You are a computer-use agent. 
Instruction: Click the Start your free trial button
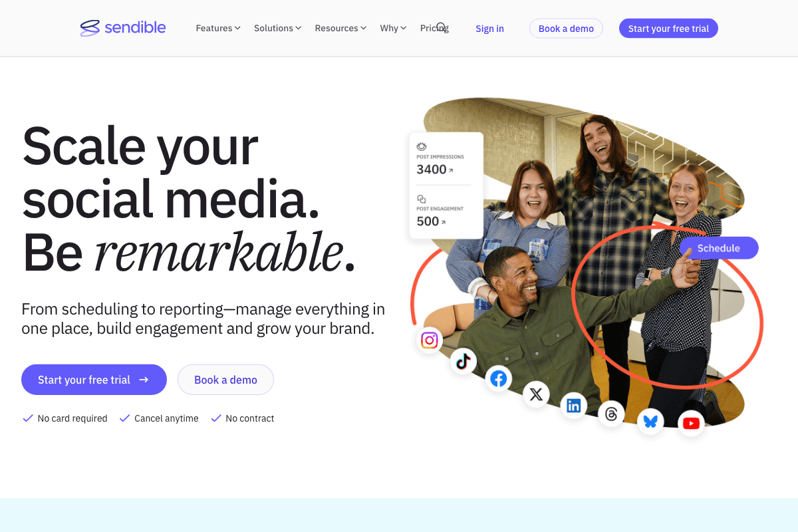tap(668, 28)
